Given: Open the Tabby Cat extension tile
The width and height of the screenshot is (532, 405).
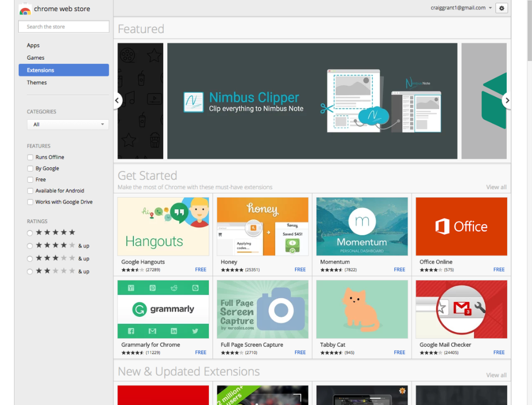Looking at the screenshot, I should point(362,309).
